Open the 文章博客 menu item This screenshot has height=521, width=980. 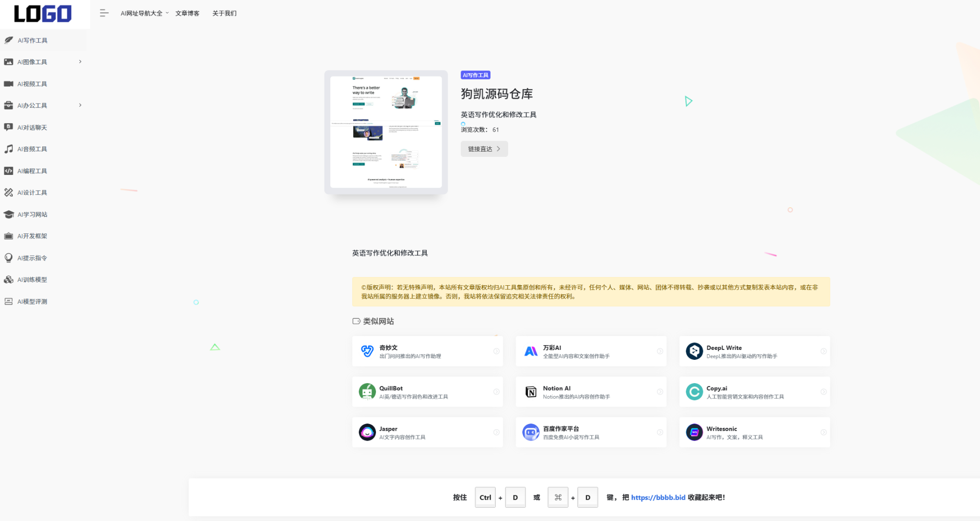(187, 13)
